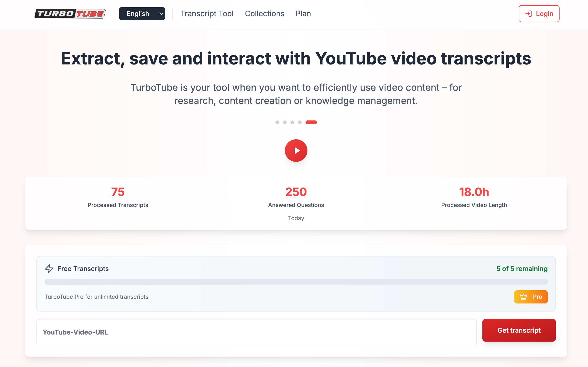Click the language dropdown chevron arrow
588x367 pixels.
(161, 14)
